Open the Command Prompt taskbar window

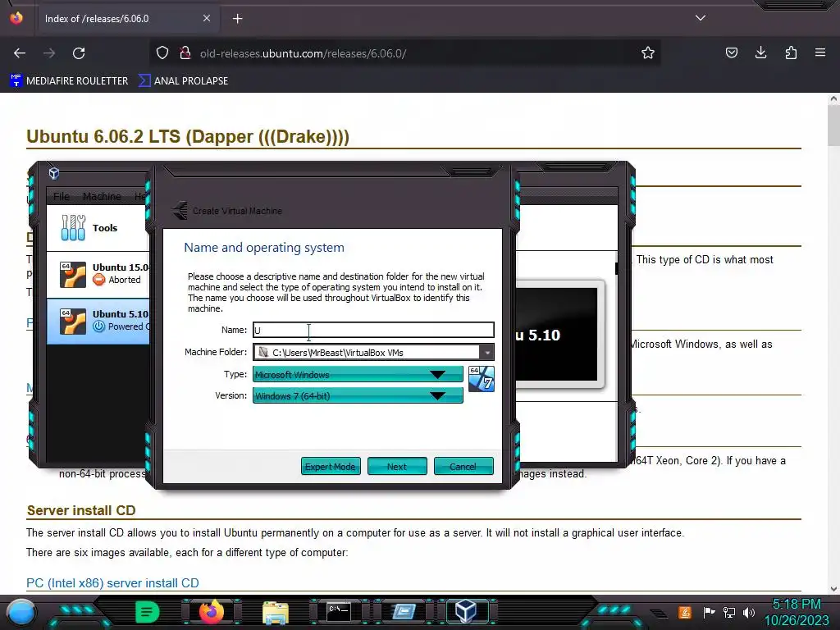click(x=339, y=611)
